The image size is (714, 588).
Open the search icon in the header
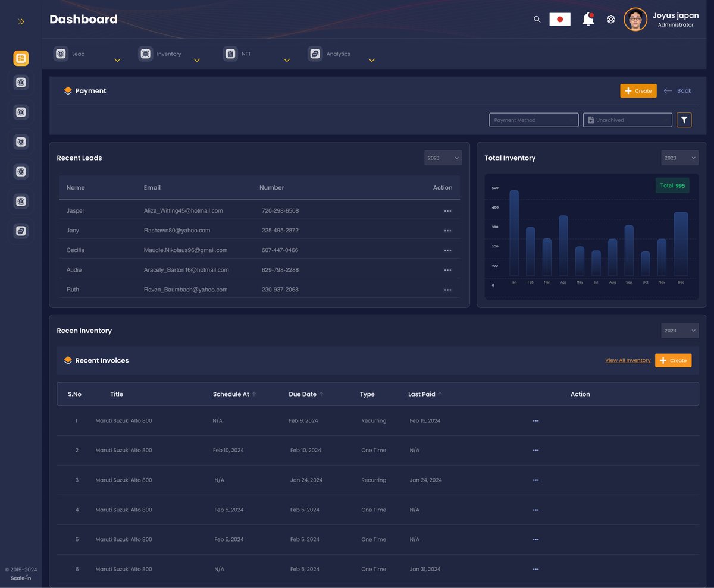(537, 19)
